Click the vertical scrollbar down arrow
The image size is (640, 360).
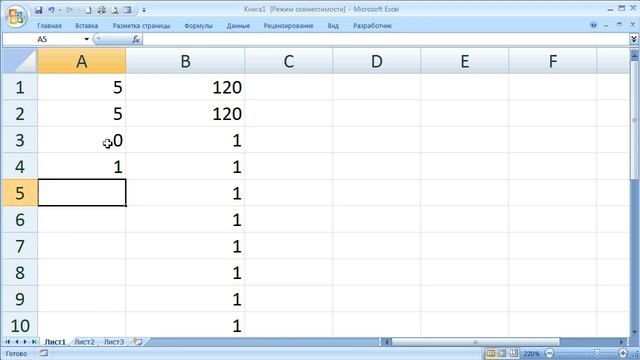(x=634, y=331)
